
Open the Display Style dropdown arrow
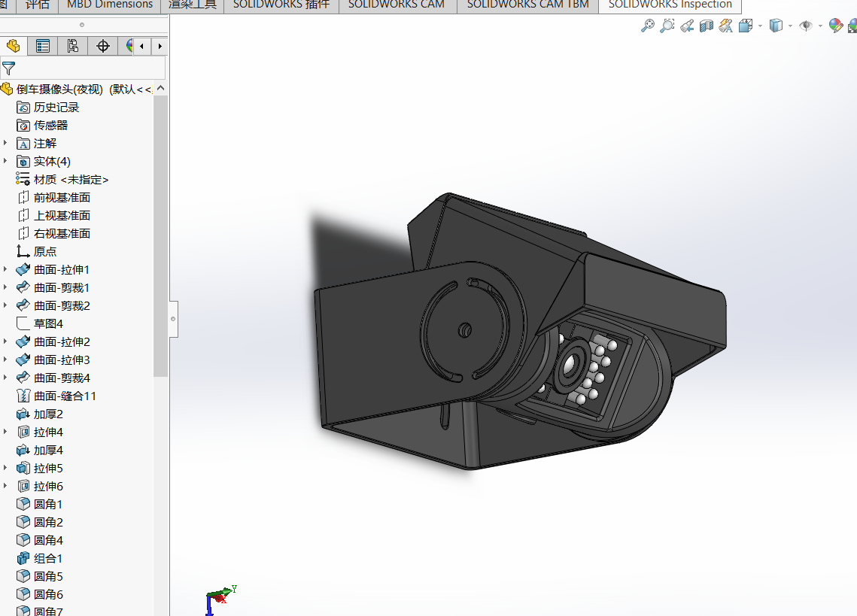point(790,26)
